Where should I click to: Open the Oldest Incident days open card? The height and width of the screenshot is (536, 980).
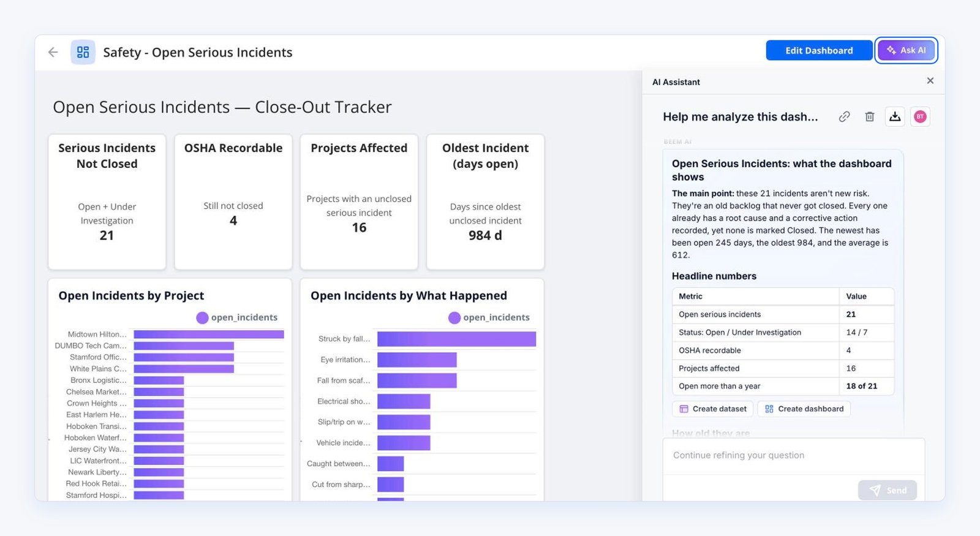pos(486,202)
